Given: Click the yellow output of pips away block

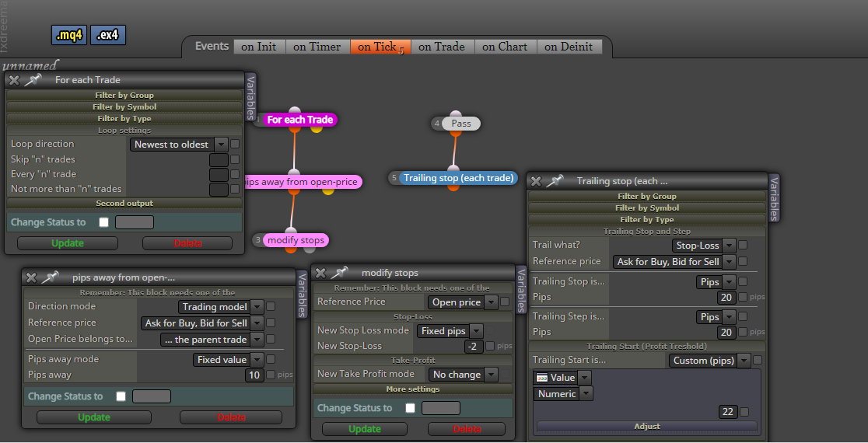Looking at the screenshot, I should coord(328,190).
